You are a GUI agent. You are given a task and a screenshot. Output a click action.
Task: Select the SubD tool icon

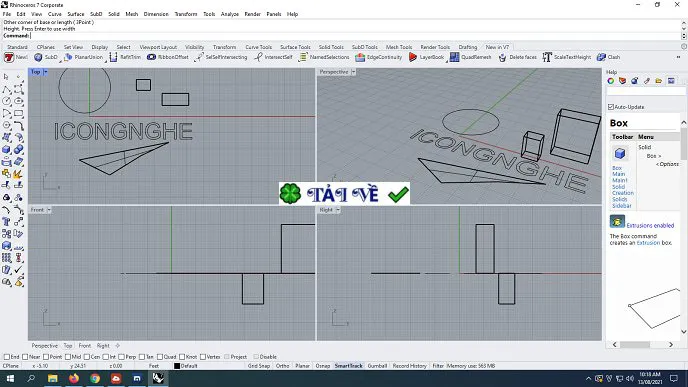(x=38, y=57)
